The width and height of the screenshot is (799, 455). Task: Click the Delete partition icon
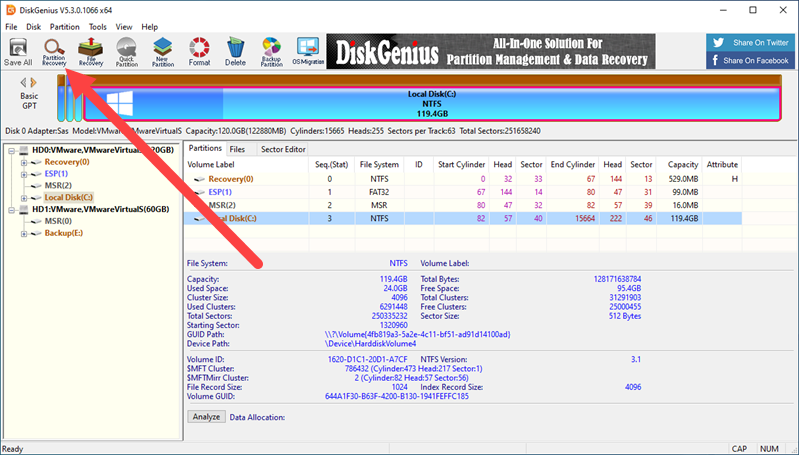(235, 51)
